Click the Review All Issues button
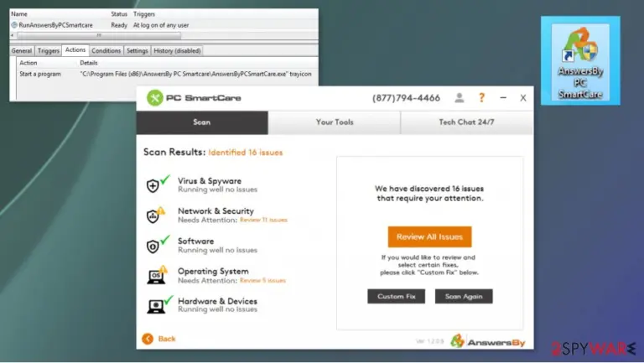This screenshot has width=644, height=363. 429,236
